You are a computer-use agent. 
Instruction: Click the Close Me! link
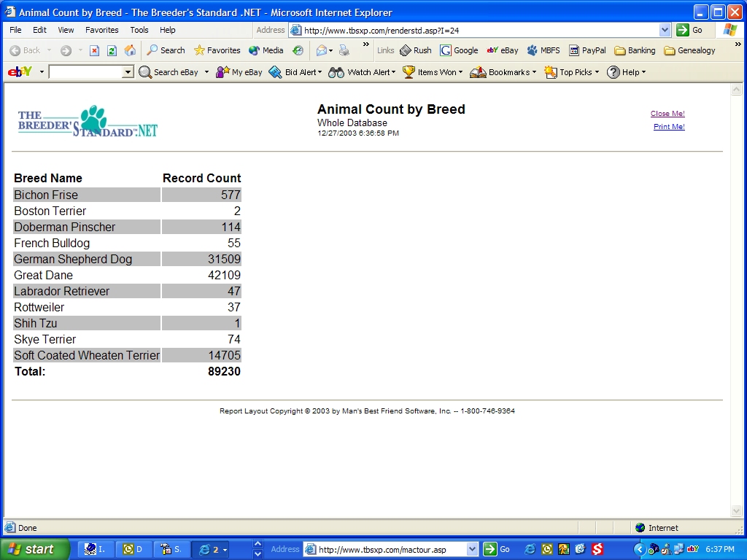(x=667, y=114)
